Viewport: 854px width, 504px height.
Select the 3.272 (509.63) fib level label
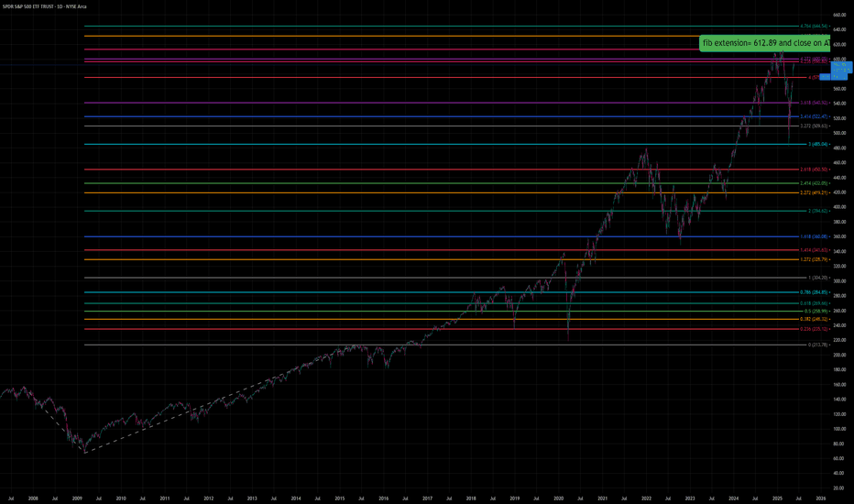(815, 126)
